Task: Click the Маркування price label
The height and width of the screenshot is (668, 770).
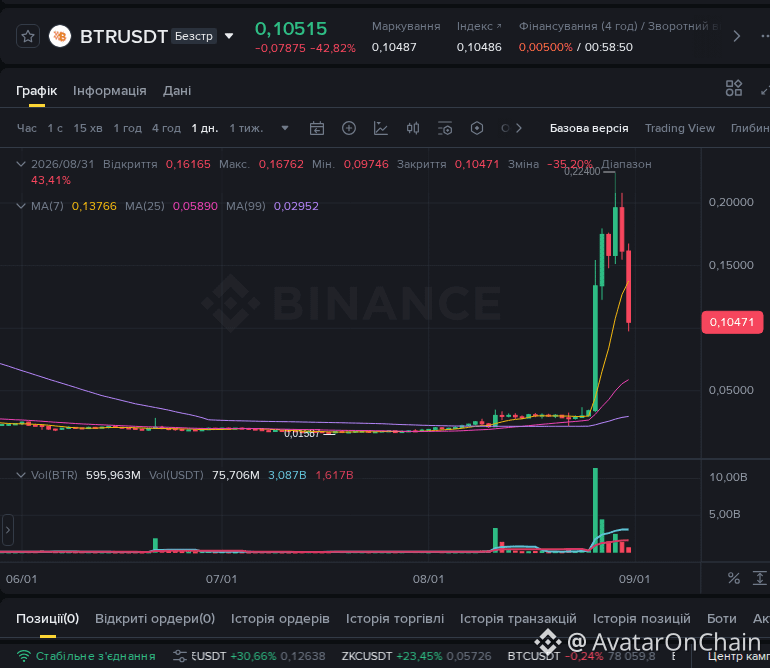Action: pos(406,26)
